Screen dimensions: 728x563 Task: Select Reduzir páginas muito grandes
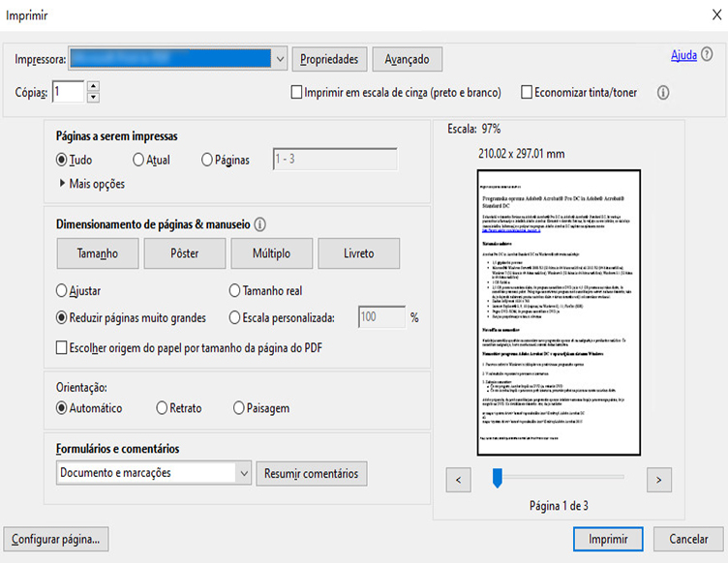point(61,317)
